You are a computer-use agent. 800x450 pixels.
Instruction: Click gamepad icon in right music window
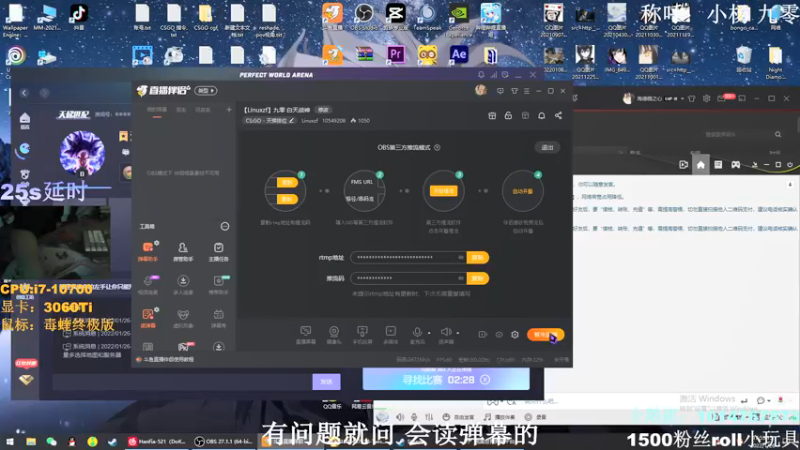pyautogui.click(x=735, y=165)
